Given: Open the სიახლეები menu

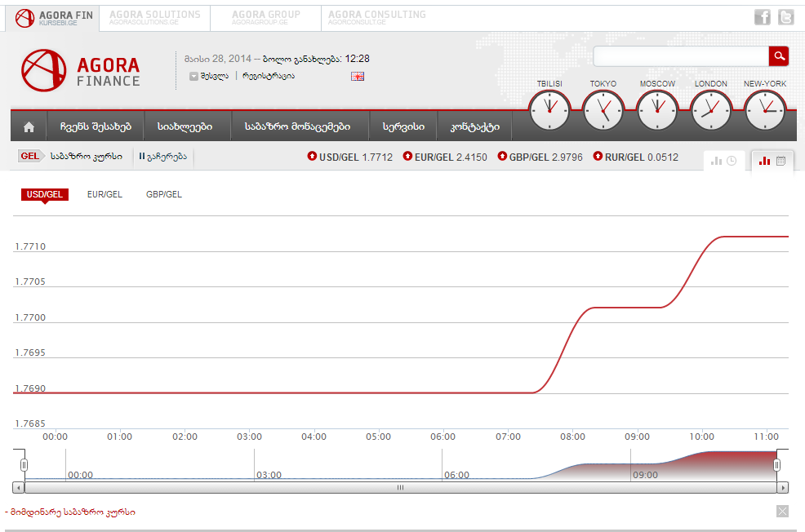Looking at the screenshot, I should [185, 126].
